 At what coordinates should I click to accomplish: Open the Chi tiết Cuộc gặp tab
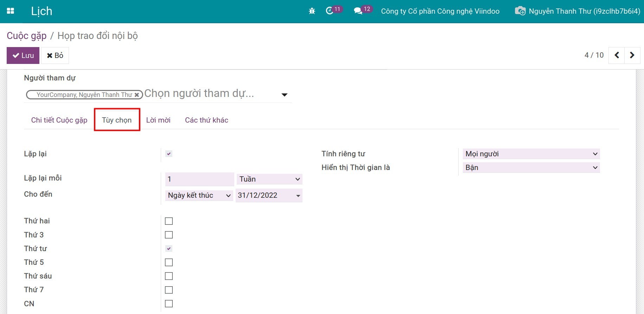click(59, 120)
